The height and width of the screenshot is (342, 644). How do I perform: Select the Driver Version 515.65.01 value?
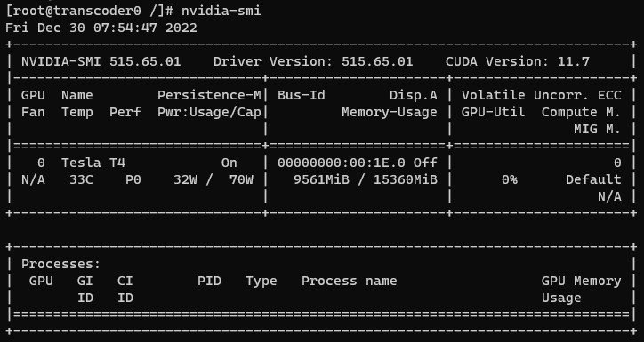tap(377, 61)
